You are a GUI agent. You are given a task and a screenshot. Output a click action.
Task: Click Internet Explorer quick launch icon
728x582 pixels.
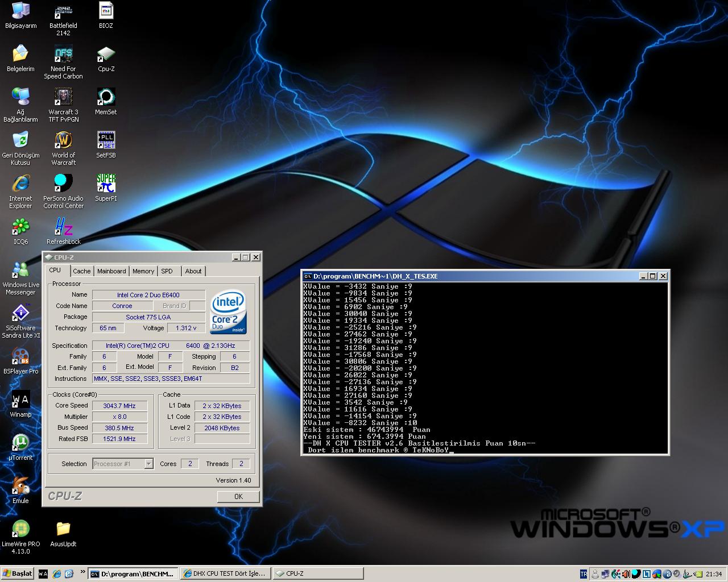click(x=56, y=574)
